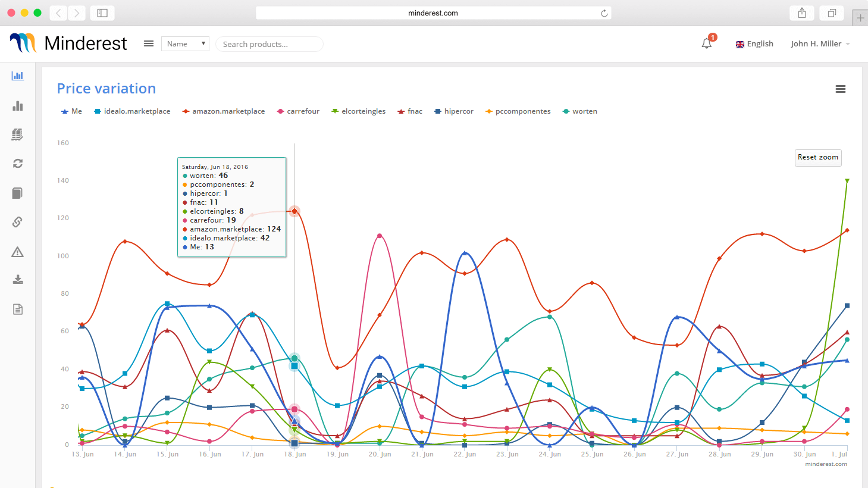868x488 pixels.
Task: Click the Minderest logo
Action: [x=68, y=43]
